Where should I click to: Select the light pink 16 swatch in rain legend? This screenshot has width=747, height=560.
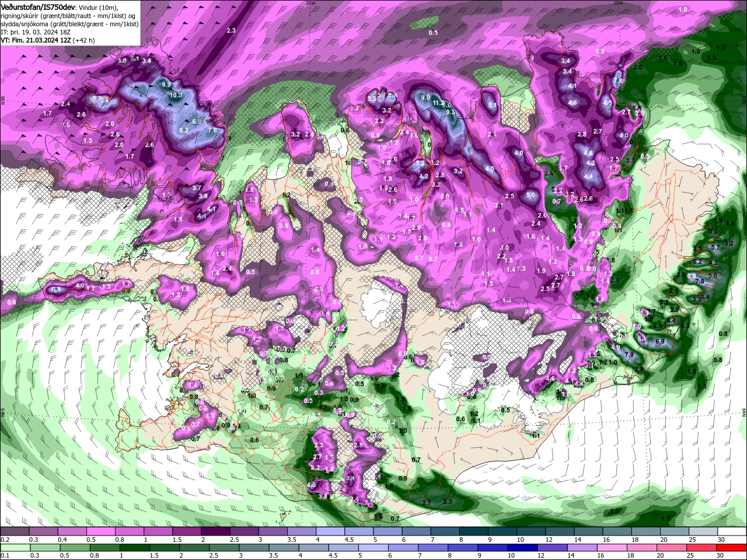pyautogui.click(x=611, y=548)
